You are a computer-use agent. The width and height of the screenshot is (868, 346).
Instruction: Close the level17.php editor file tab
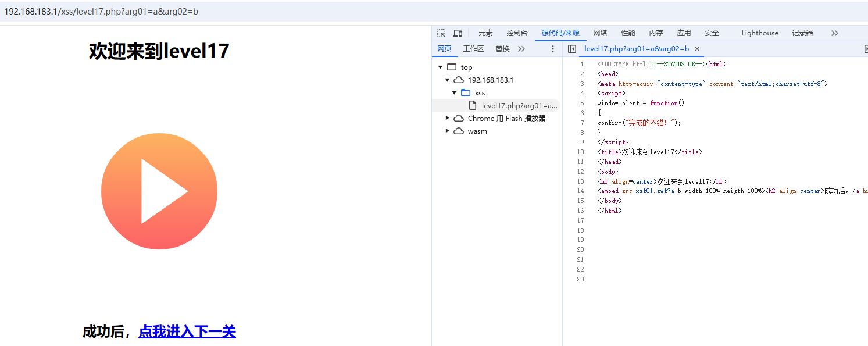point(697,49)
